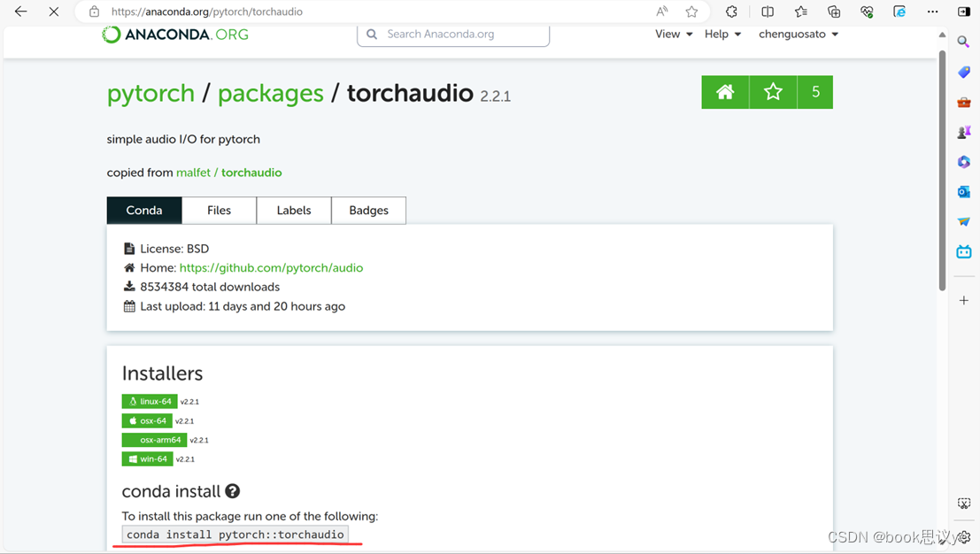
Task: Click the osx-arm64 installer badge
Action: (x=154, y=441)
